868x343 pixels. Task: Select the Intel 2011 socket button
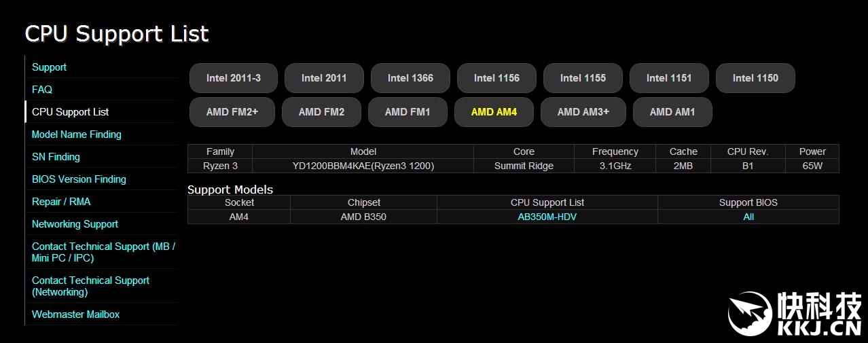point(324,78)
